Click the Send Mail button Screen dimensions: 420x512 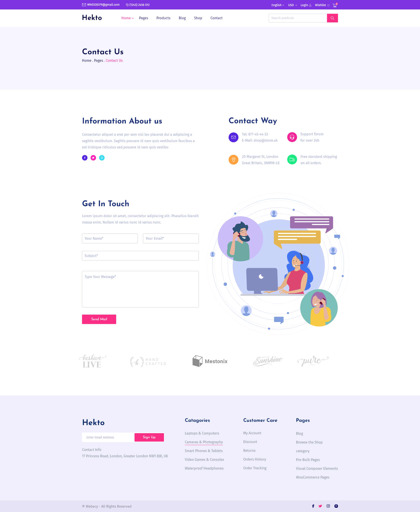pyautogui.click(x=99, y=319)
